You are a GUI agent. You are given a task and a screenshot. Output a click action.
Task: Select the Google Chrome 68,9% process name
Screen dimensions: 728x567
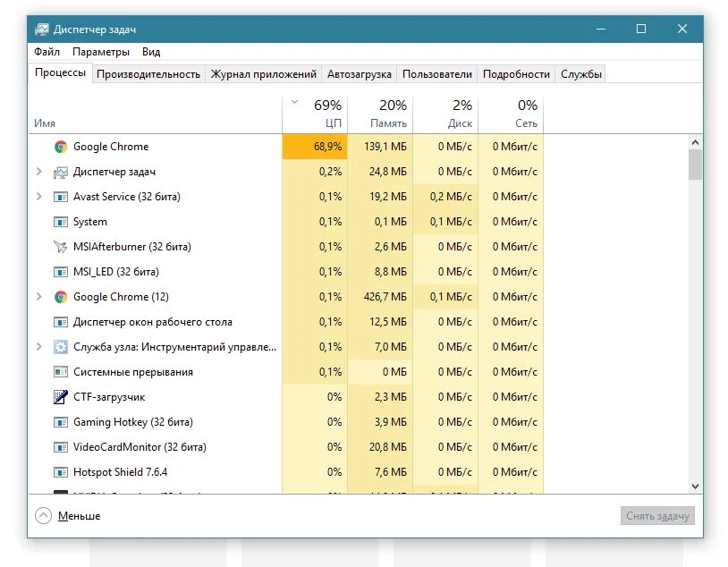111,147
